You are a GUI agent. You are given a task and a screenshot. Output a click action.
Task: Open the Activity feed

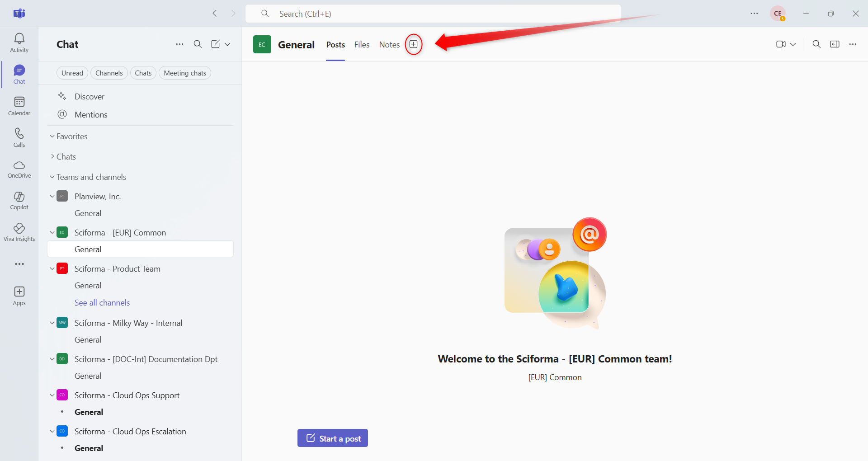[x=19, y=43]
